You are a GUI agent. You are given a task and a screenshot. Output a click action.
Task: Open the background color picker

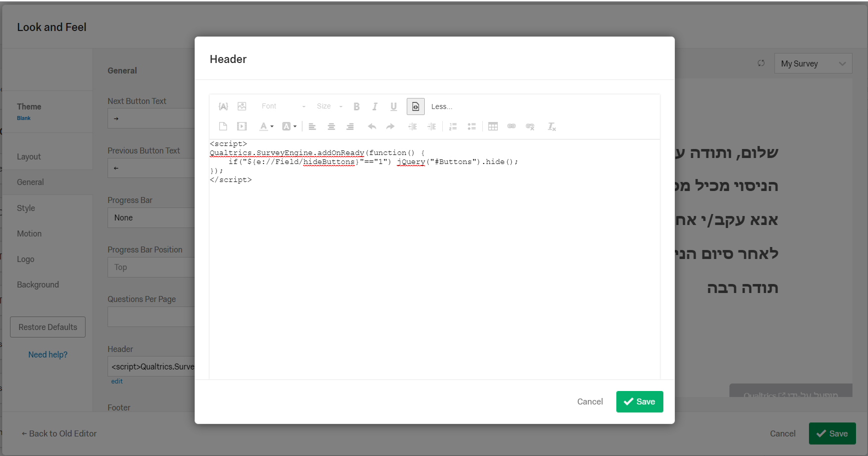[x=289, y=126]
